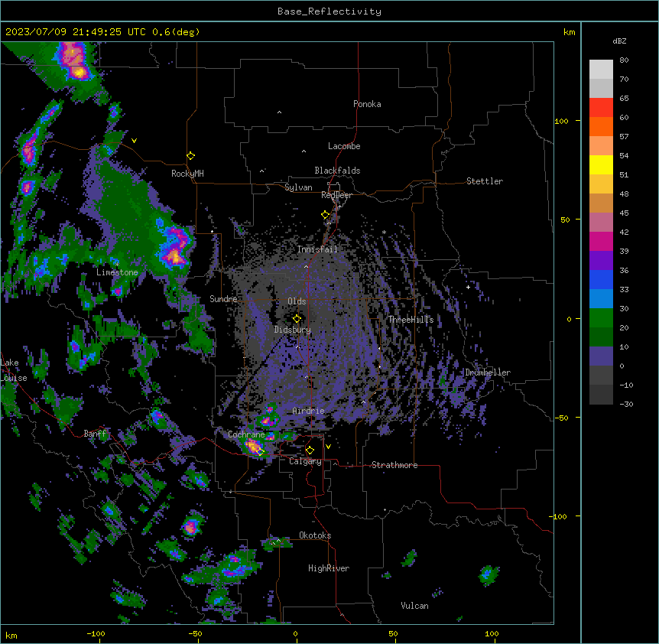Click the Vulcan label
The image size is (659, 644).
coord(415,606)
